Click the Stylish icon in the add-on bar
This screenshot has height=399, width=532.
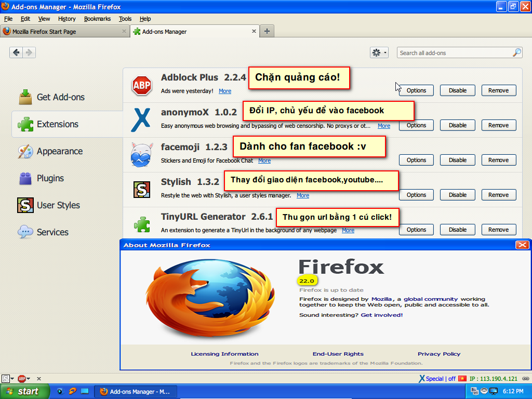click(5, 378)
